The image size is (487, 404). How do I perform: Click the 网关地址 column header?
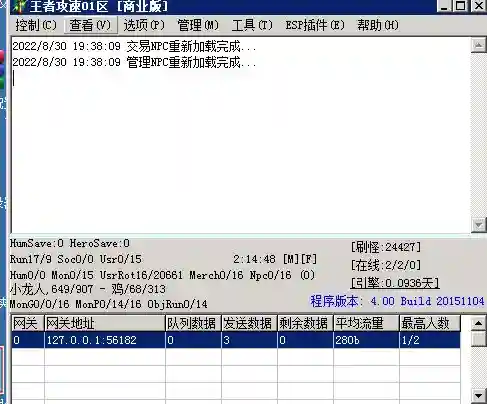click(105, 323)
